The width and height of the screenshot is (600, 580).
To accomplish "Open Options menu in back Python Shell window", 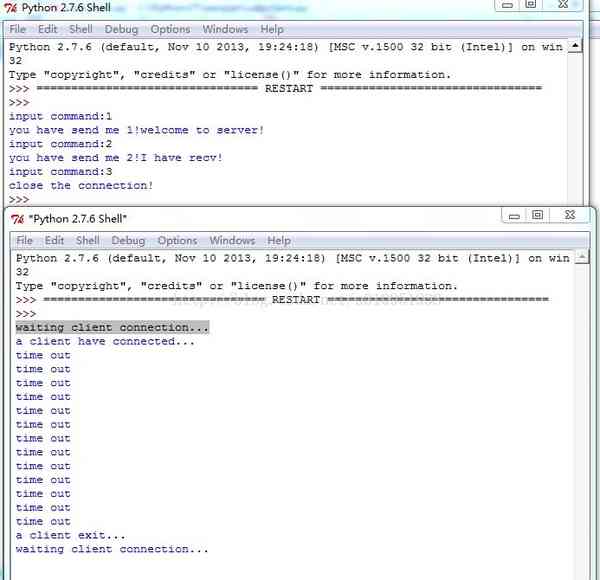I will pyautogui.click(x=170, y=29).
